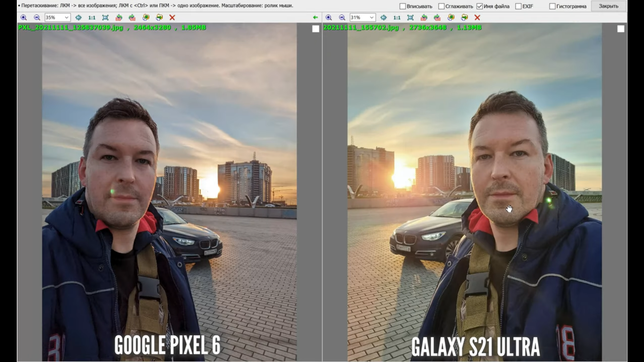Click the Galaxy S21 Ultra selfie image
This screenshot has width=644, height=362.
[x=475, y=192]
